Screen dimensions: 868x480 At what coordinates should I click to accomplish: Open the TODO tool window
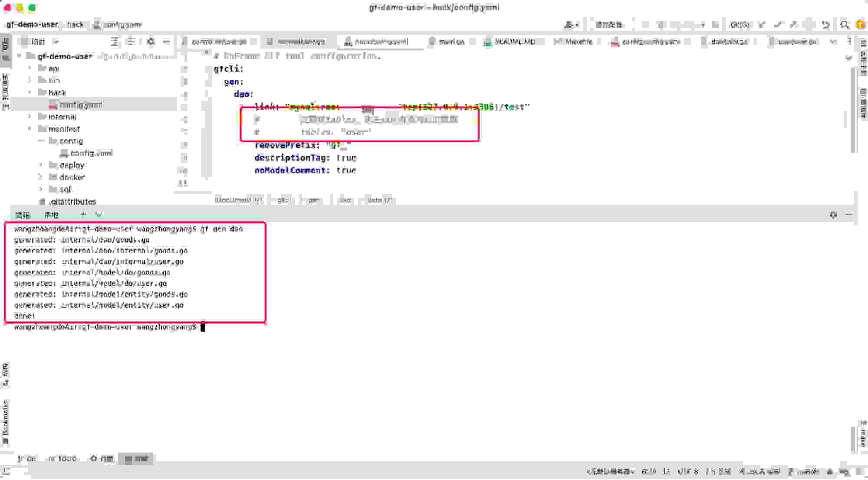(x=63, y=459)
